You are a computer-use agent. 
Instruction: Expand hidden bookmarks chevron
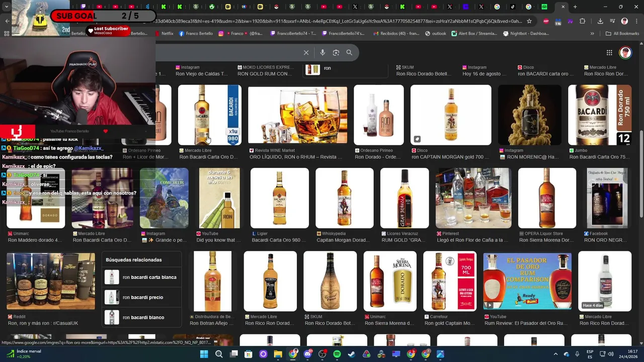592,34
